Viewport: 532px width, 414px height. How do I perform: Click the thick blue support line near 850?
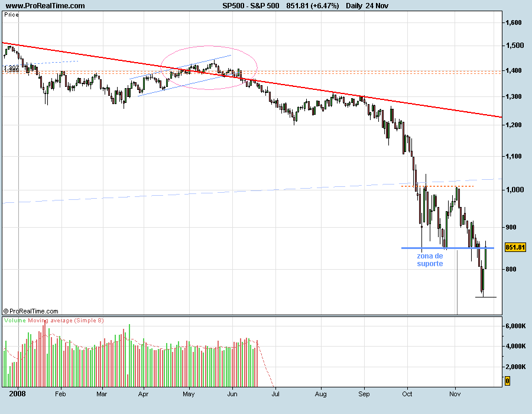pos(447,248)
